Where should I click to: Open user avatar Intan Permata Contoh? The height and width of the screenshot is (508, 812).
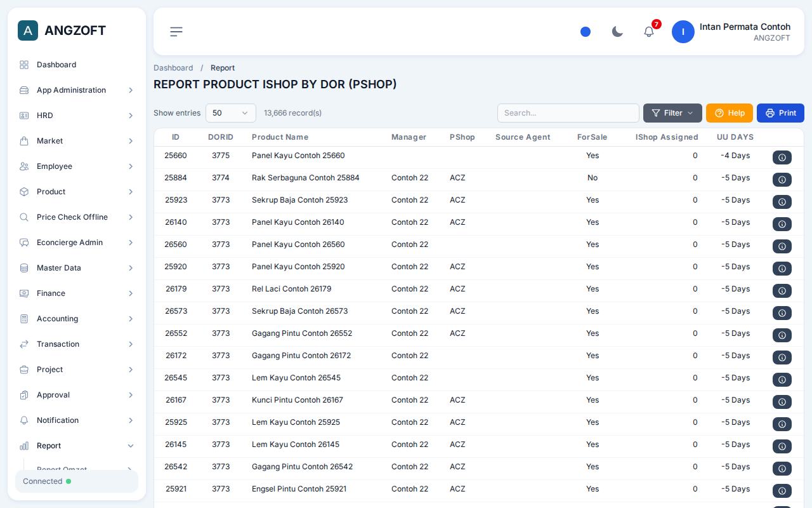click(x=683, y=32)
